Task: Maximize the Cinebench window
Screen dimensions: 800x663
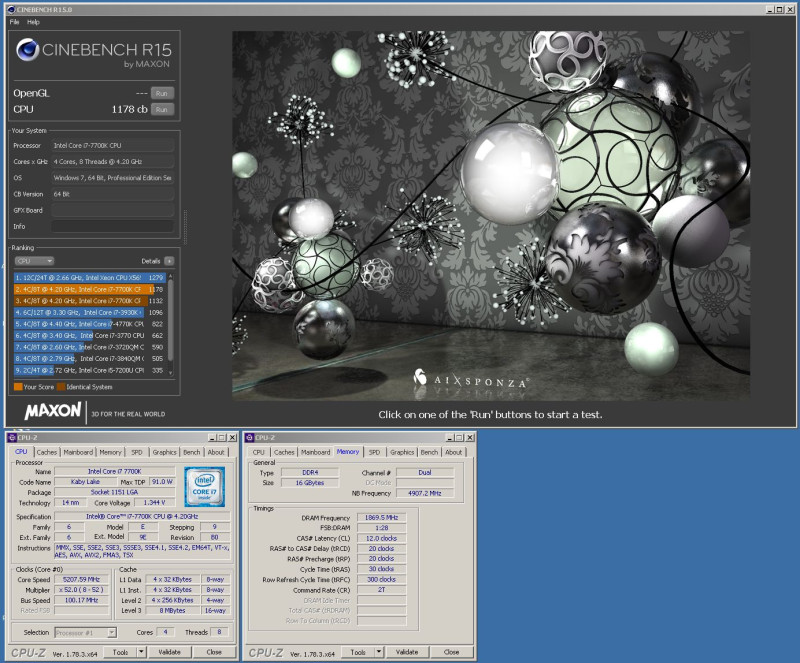Action: click(x=780, y=9)
